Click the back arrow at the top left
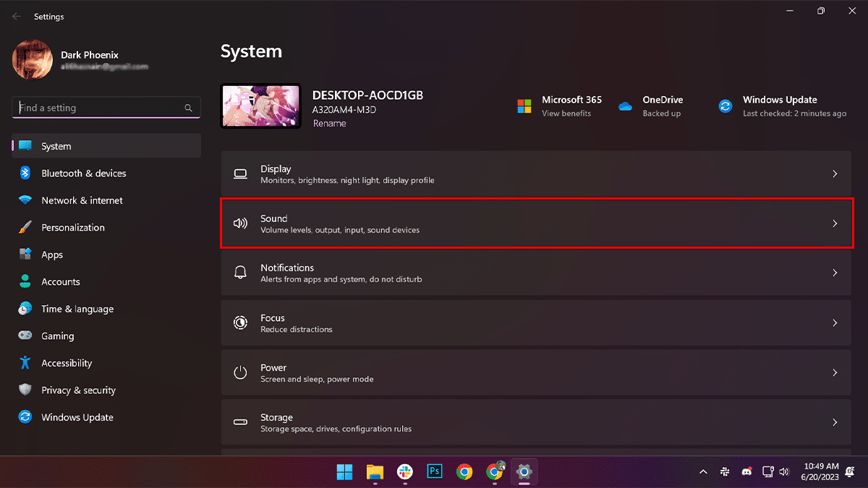 (x=16, y=16)
